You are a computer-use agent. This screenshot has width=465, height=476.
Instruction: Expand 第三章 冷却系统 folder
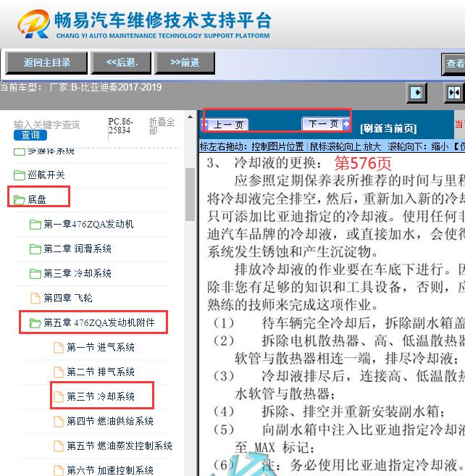(77, 273)
